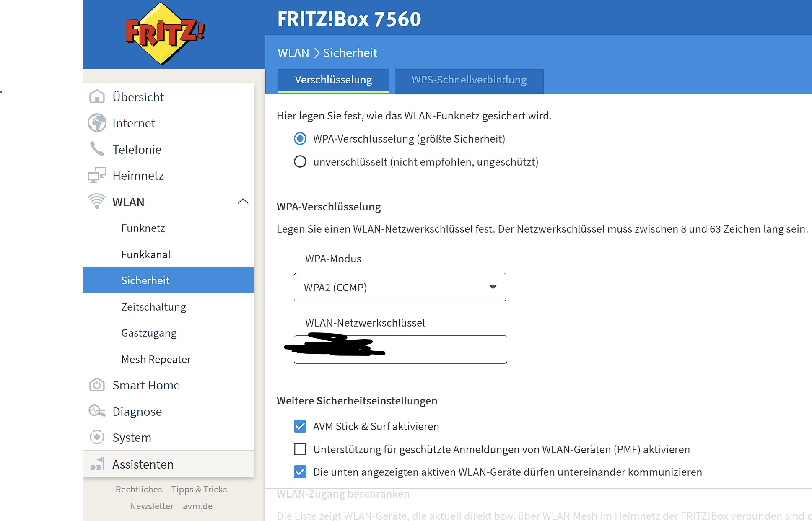This screenshot has width=812, height=521.
Task: Click the Diagnose pulse icon
Action: point(97,411)
